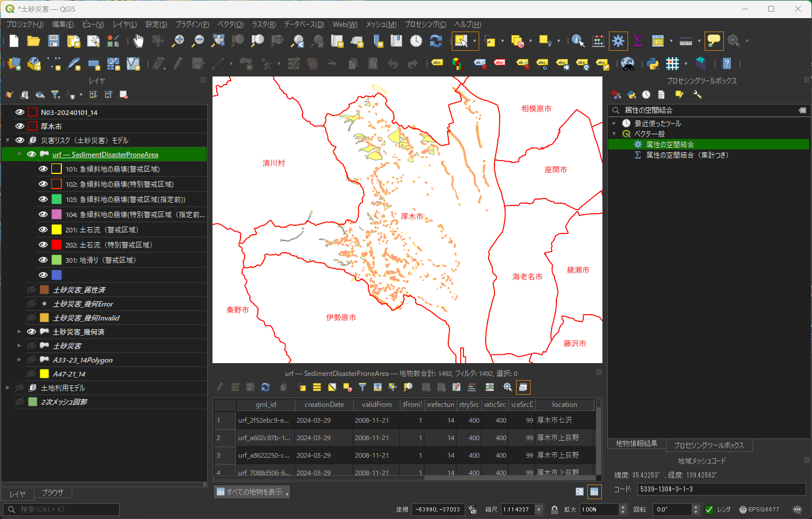Viewport: 812px width, 519px height.
Task: Switch to the ブラウザ tab
Action: (x=53, y=493)
